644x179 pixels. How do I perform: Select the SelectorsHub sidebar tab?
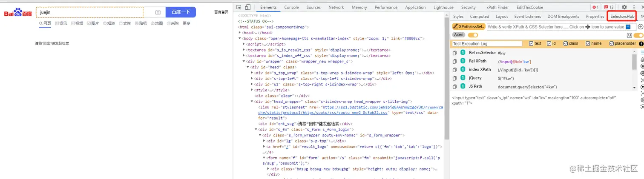pos(622,17)
